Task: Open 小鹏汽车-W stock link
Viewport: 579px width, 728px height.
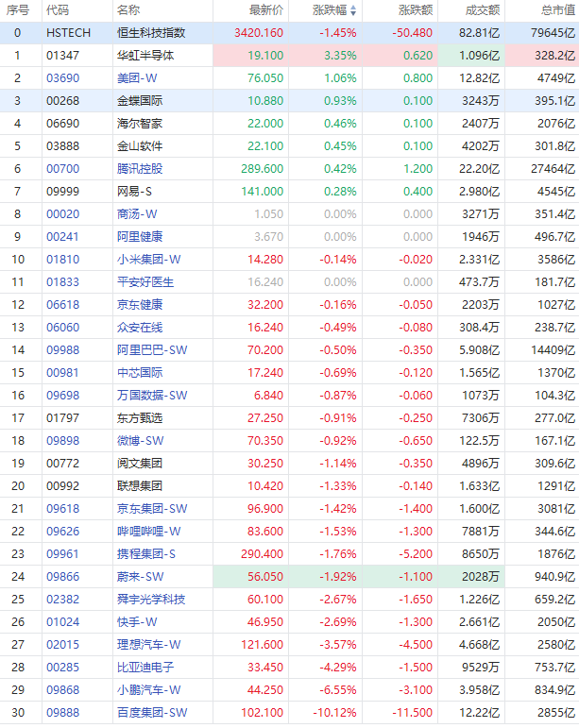Action: coord(148,690)
